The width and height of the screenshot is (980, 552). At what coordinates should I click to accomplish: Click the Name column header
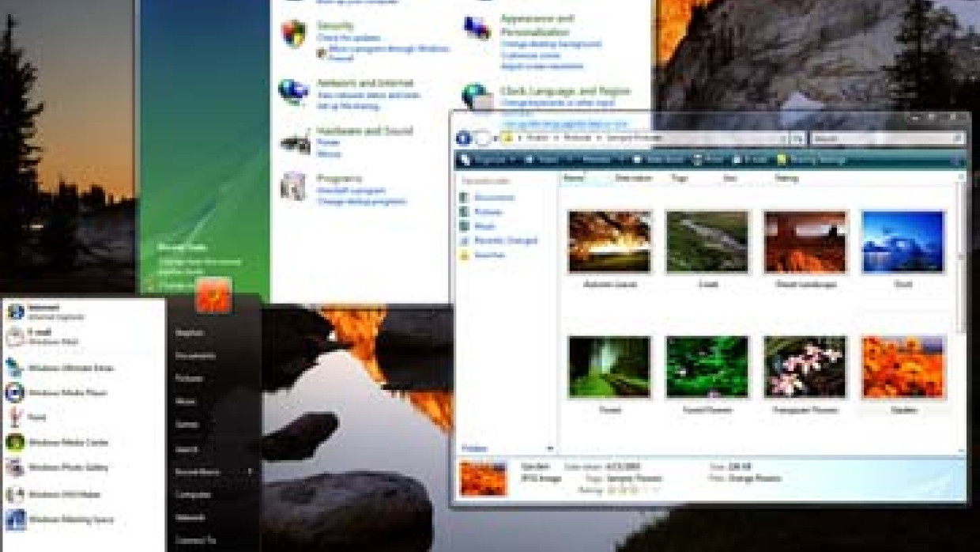(x=575, y=179)
